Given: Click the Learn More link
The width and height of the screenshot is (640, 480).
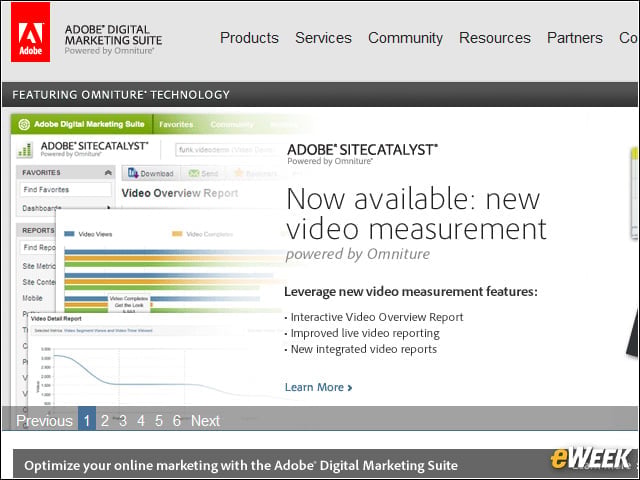Looking at the screenshot, I should pos(318,387).
